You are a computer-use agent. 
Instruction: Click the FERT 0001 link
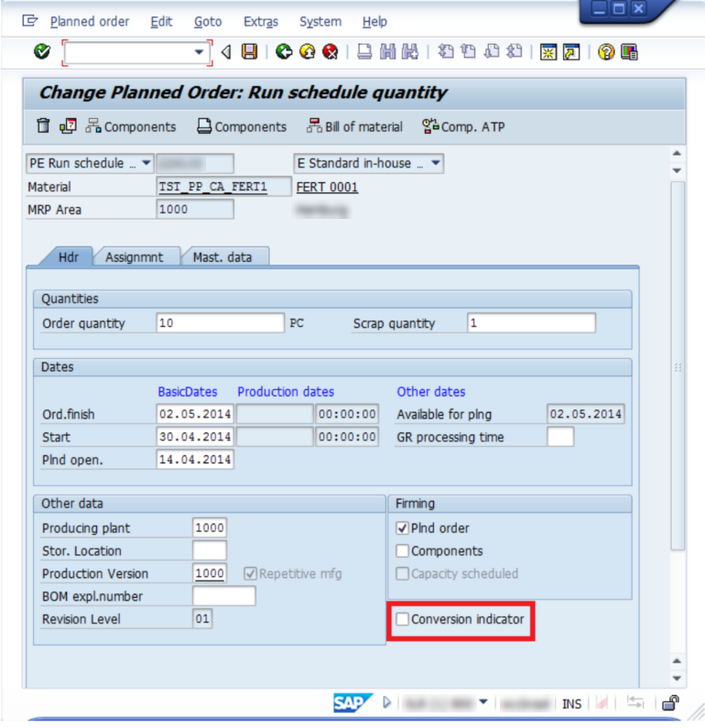[327, 187]
